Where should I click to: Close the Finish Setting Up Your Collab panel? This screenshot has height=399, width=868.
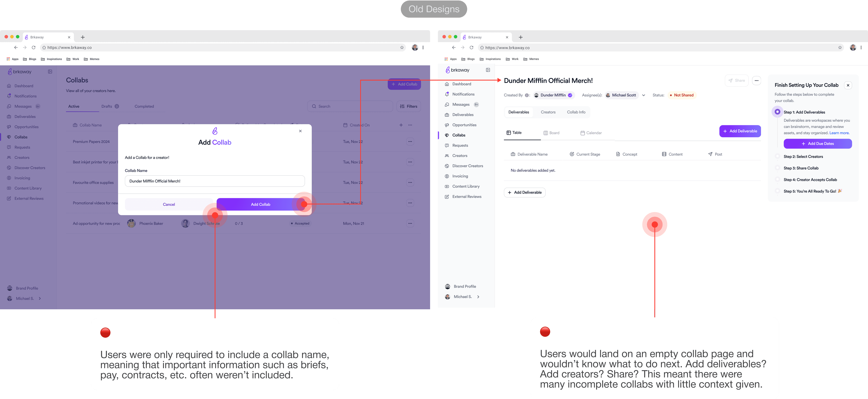click(x=848, y=85)
